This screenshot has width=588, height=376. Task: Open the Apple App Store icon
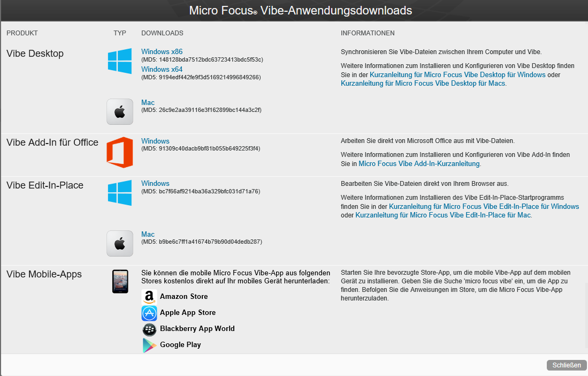pyautogui.click(x=149, y=313)
